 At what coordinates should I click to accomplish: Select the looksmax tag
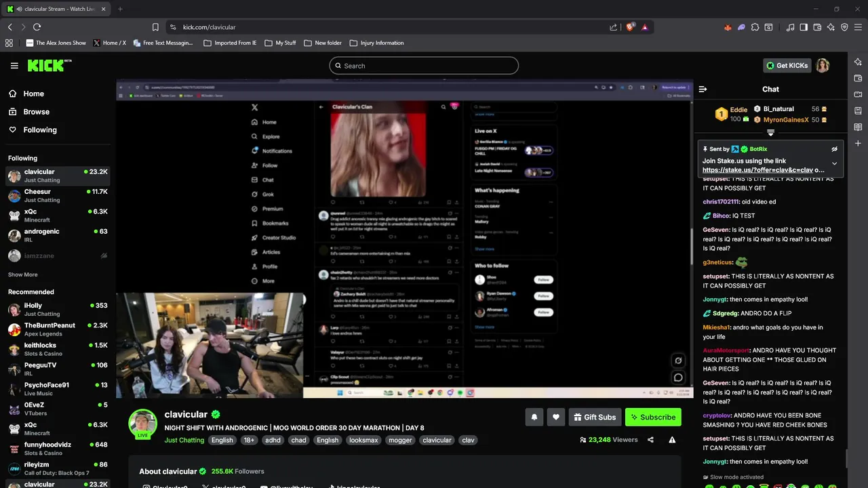point(363,440)
